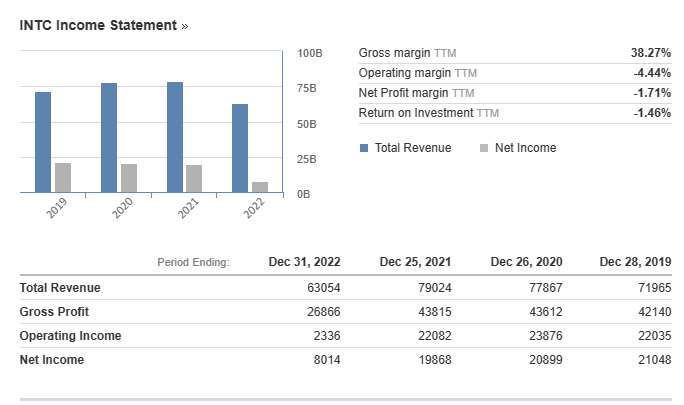Click the 2021 blue revenue bar

175,137
